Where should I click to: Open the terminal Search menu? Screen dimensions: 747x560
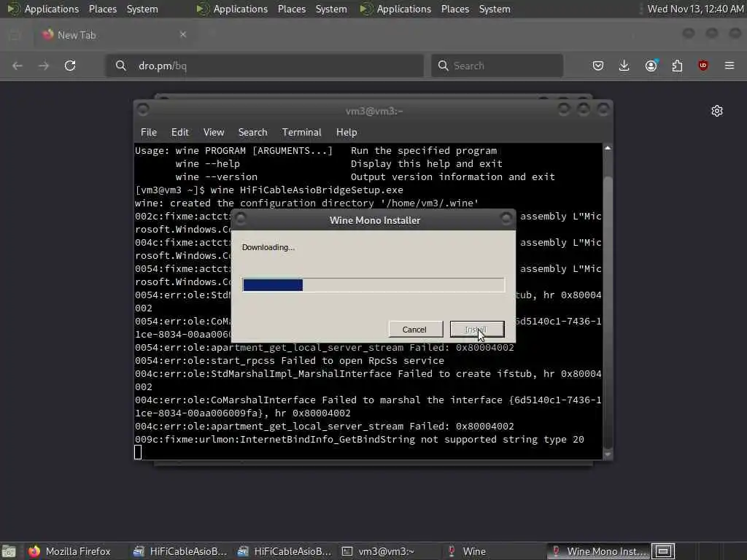[252, 133]
